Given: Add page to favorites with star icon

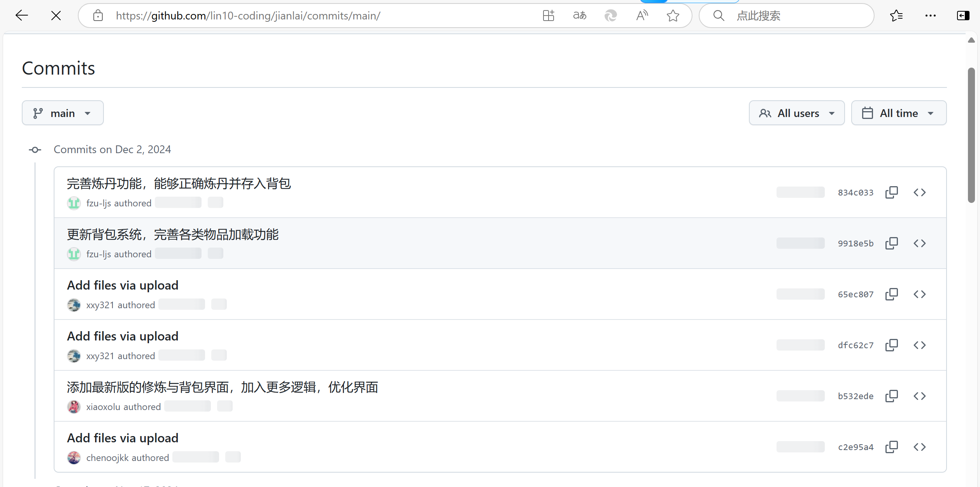Looking at the screenshot, I should tap(673, 16).
